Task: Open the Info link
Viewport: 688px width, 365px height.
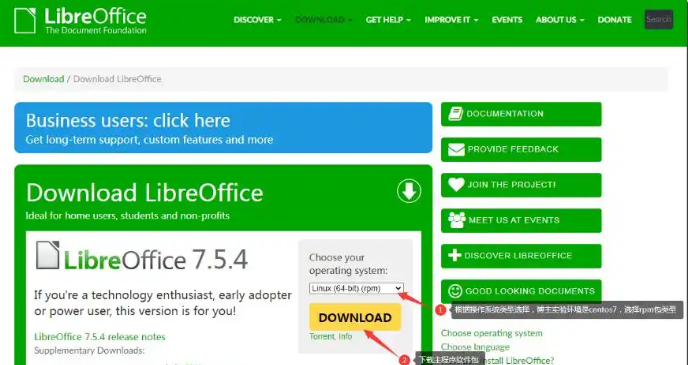Action: [345, 336]
